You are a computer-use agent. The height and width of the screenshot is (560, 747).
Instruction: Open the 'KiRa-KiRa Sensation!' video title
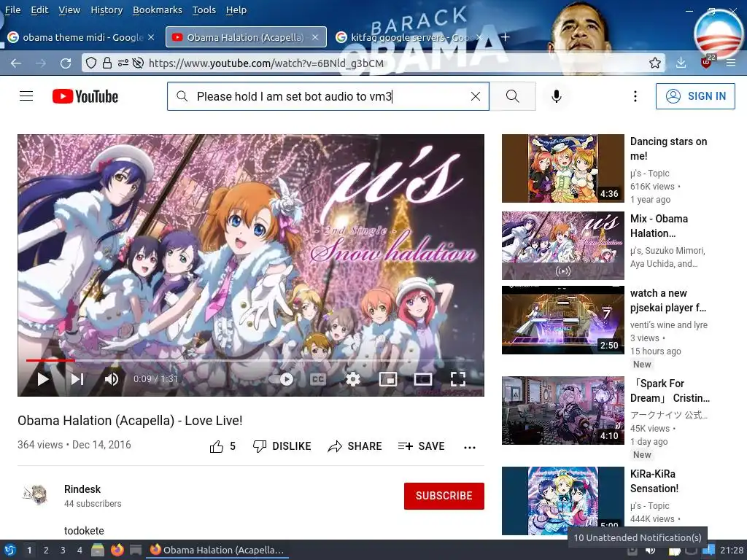coord(654,481)
